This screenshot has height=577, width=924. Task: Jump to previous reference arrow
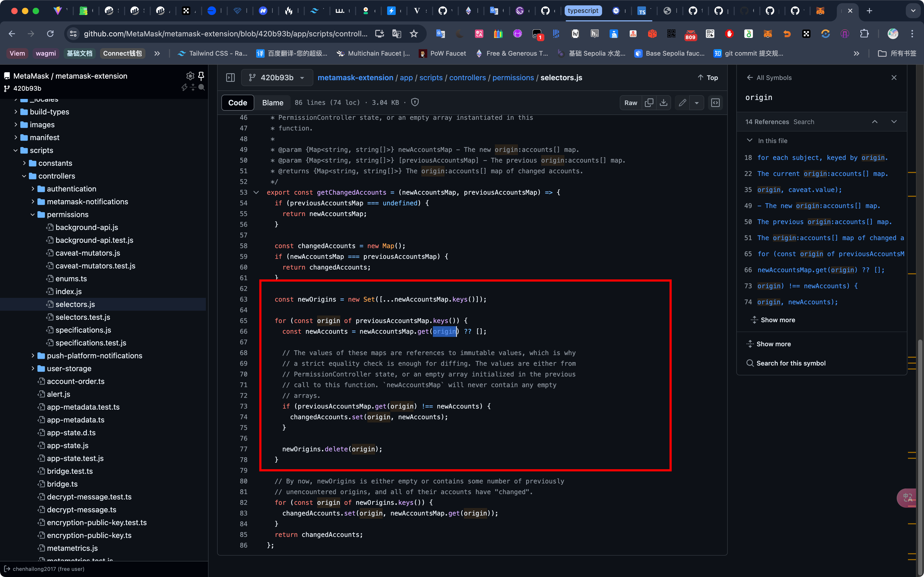875,122
